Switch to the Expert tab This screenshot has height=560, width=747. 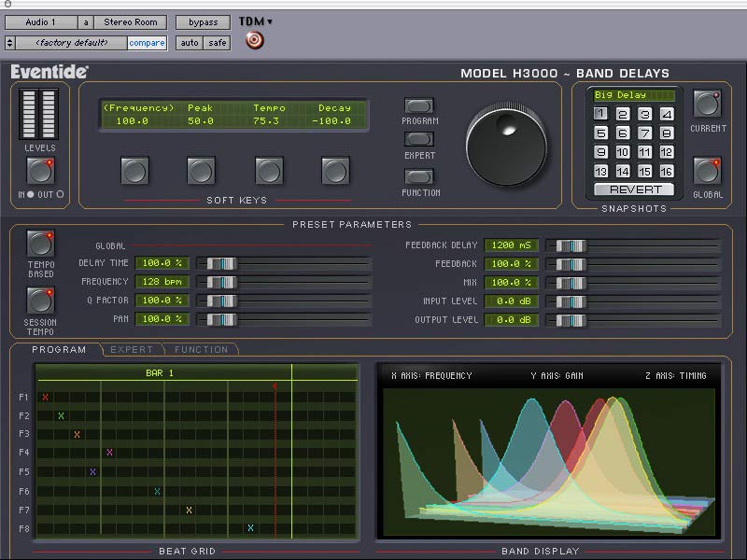pos(132,349)
